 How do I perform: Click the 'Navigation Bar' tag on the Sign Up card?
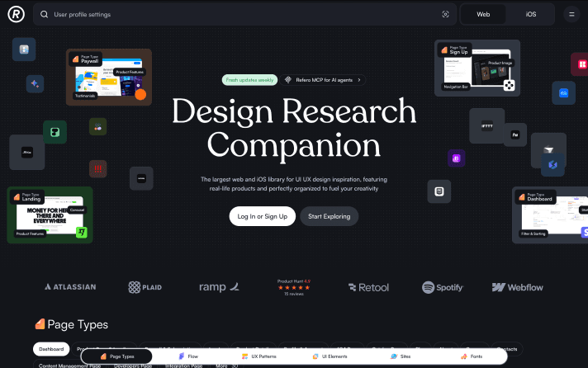(456, 87)
